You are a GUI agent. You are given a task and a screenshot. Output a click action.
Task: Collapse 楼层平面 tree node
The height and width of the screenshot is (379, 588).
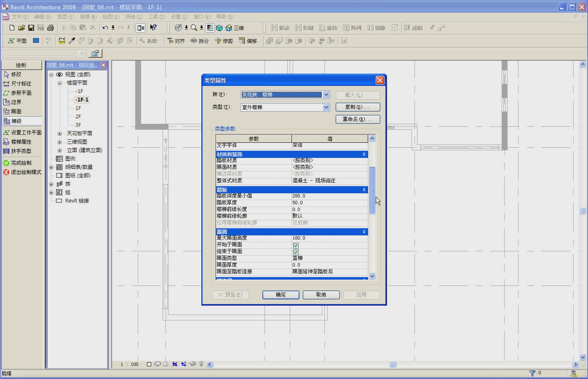59,83
